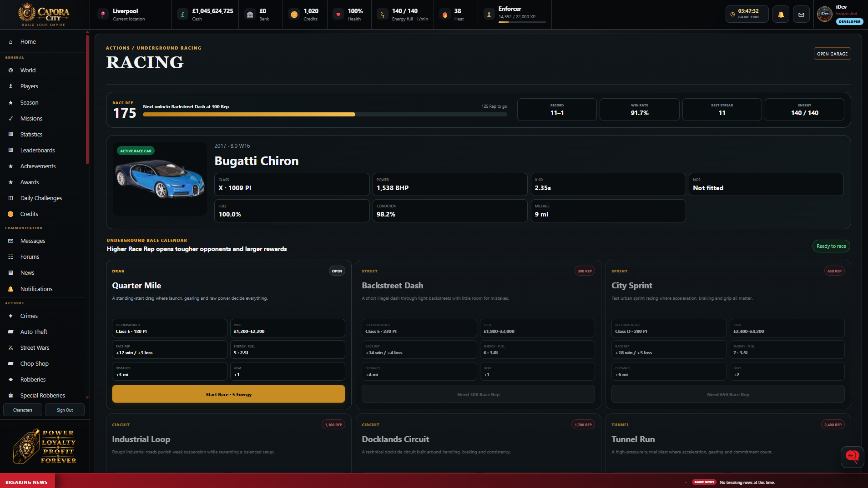868x488 pixels.
Task: Click the Record 11–1 stat
Action: click(557, 110)
